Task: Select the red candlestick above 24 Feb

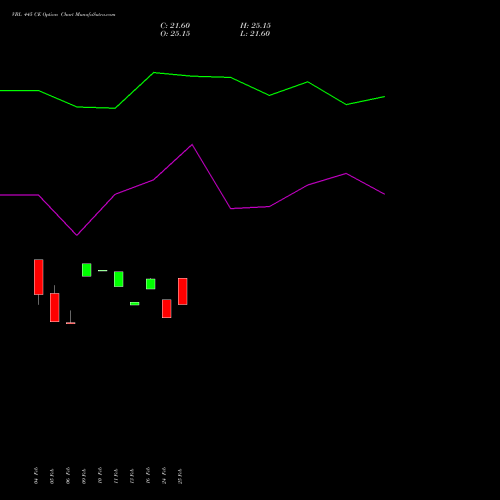Action: (167, 309)
